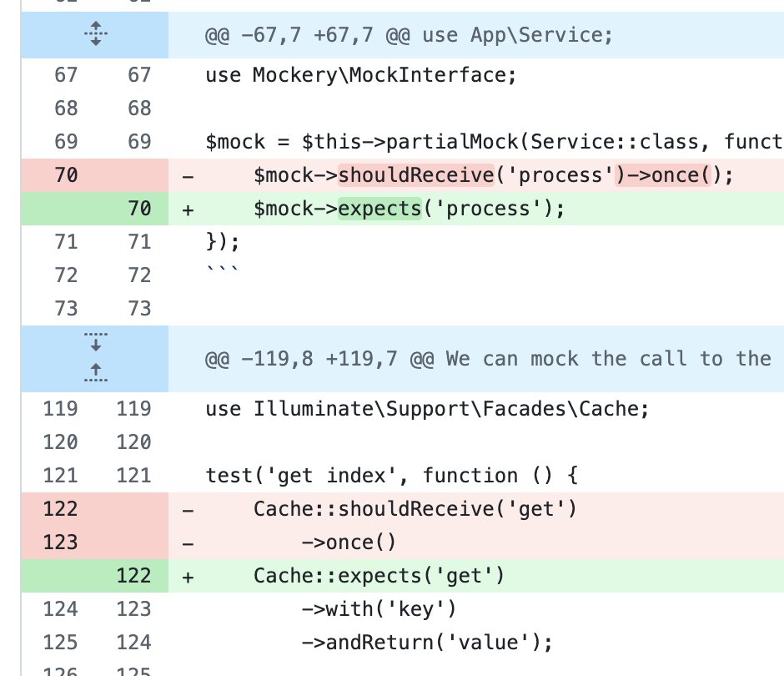Click the plus marker on new line 122
This screenshot has width=784, height=676.
point(188,577)
